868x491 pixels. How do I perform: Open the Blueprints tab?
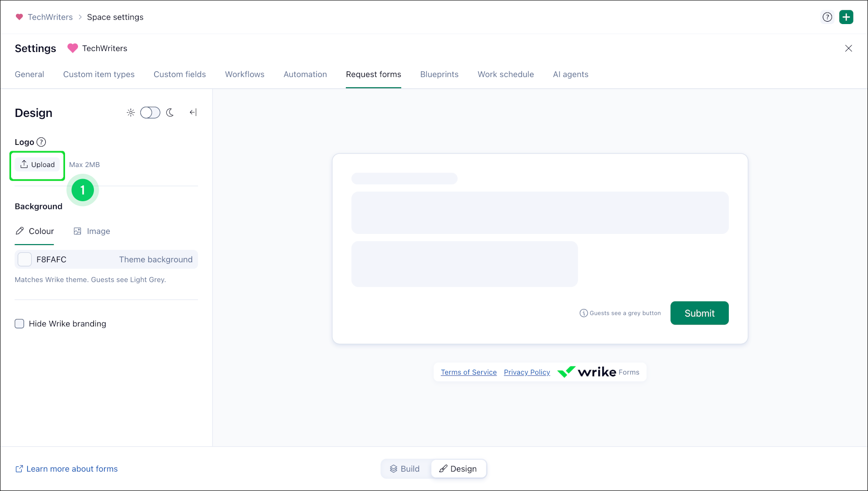click(x=439, y=74)
